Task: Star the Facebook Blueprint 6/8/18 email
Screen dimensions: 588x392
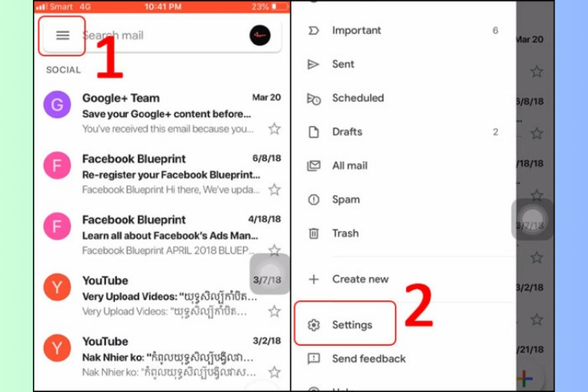Action: (x=274, y=190)
